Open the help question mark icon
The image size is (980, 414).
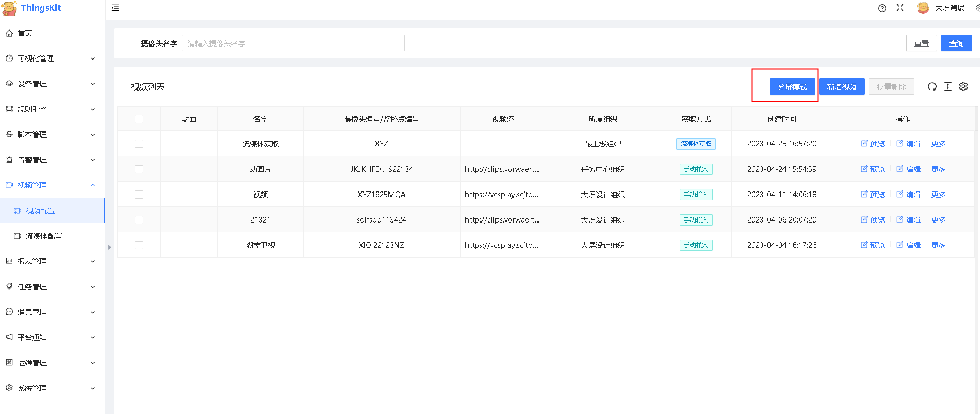click(882, 8)
